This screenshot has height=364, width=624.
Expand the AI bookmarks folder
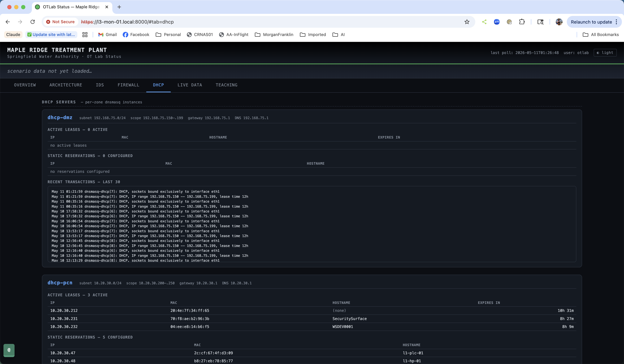(x=339, y=35)
